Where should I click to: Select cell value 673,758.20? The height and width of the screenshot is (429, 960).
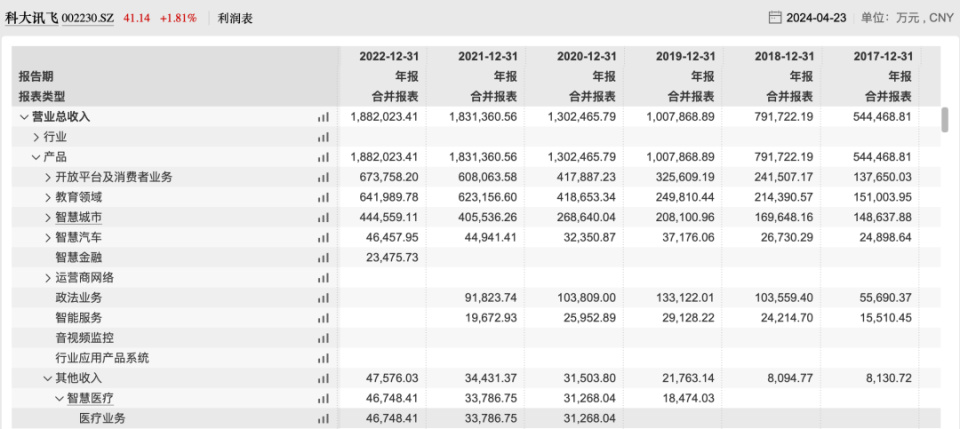pos(389,177)
